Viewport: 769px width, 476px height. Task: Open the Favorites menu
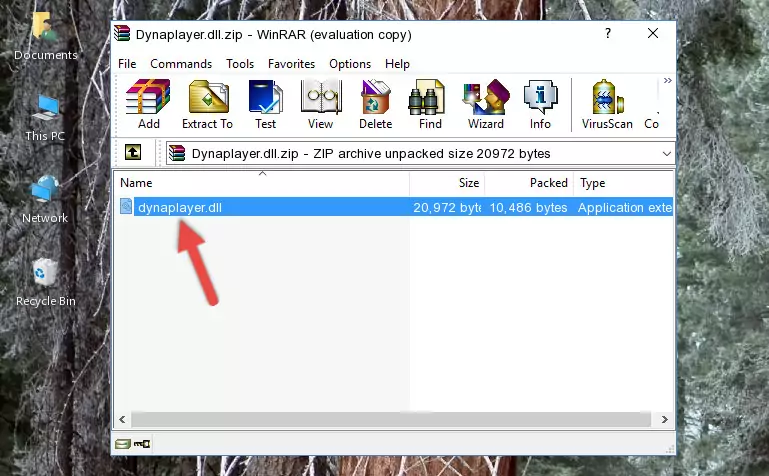291,64
